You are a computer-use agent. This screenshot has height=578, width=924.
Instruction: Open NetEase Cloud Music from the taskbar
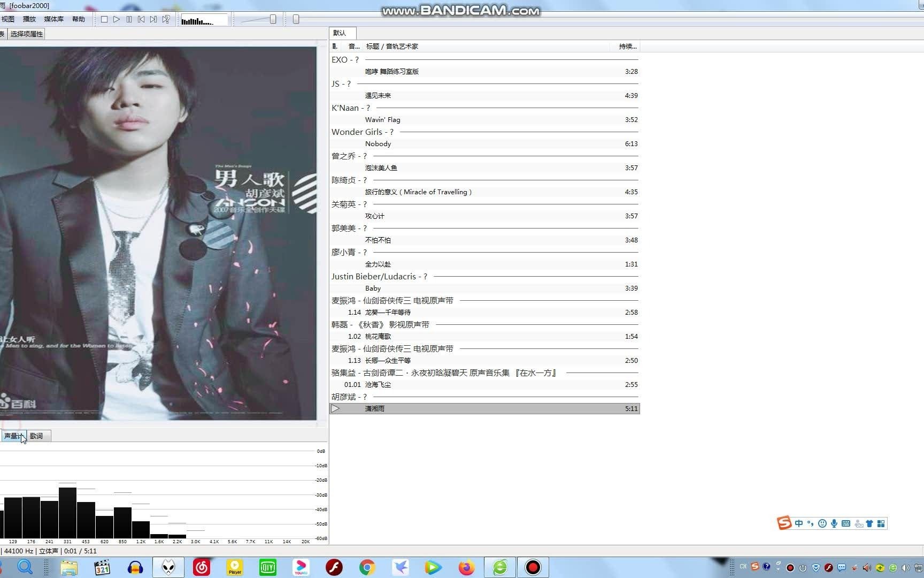coord(202,567)
